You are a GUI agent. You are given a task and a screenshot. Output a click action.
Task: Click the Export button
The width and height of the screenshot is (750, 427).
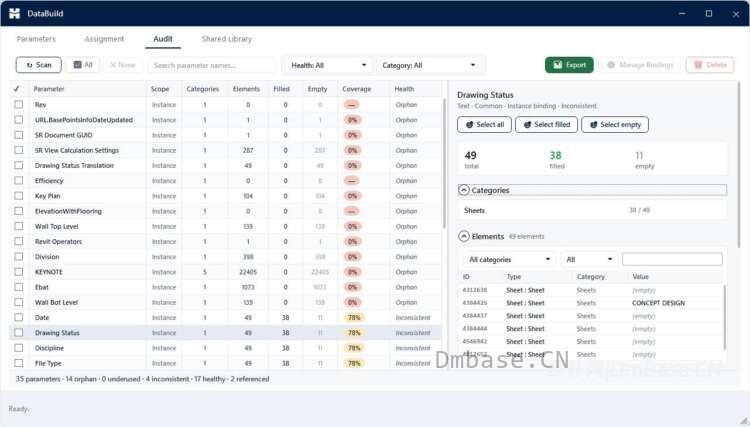click(569, 65)
